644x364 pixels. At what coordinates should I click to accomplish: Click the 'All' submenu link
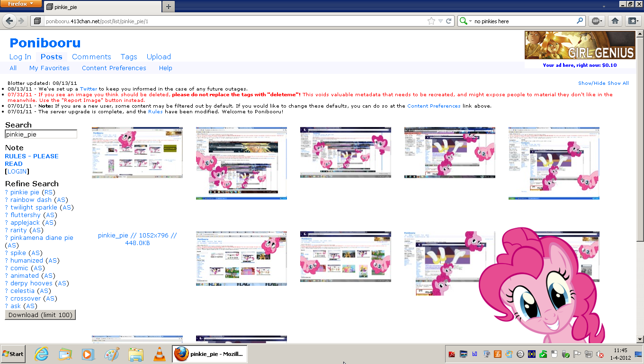[x=13, y=68]
